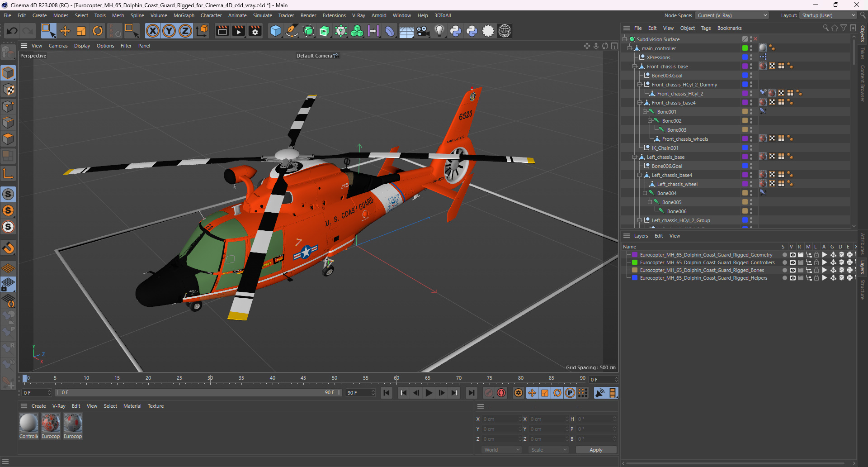Click green layer color of main_controller
The image size is (868, 467).
coord(745,48)
